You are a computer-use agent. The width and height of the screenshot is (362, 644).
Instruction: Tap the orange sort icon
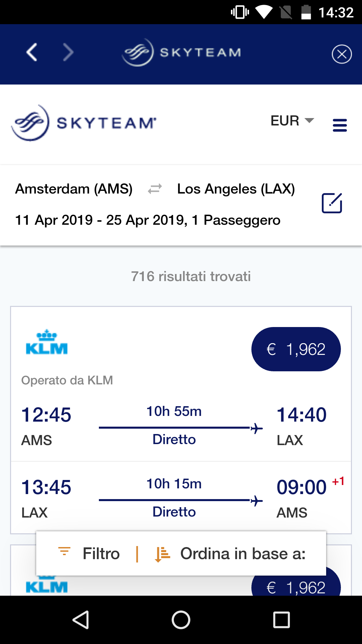point(162,554)
